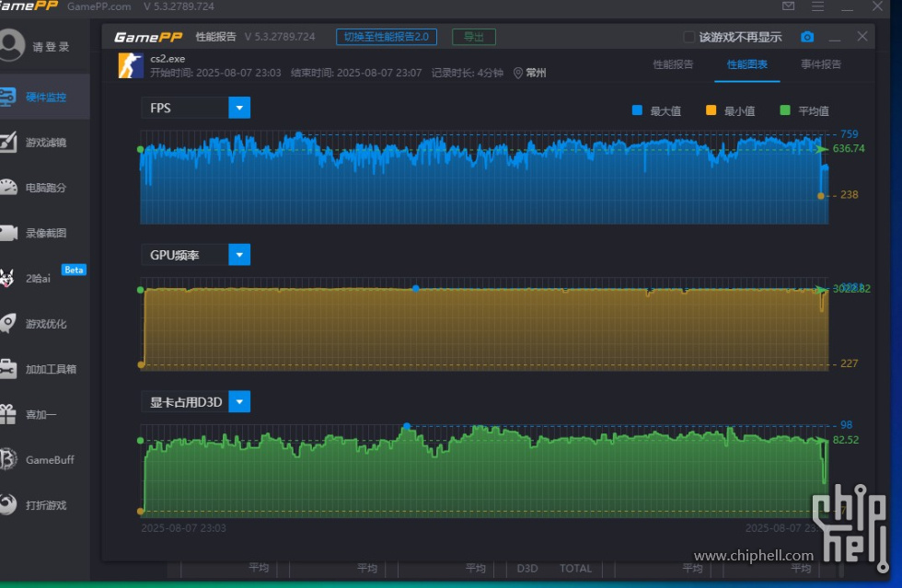The height and width of the screenshot is (588, 902).
Task: Switch to the 性能报告 tab
Action: pos(673,64)
